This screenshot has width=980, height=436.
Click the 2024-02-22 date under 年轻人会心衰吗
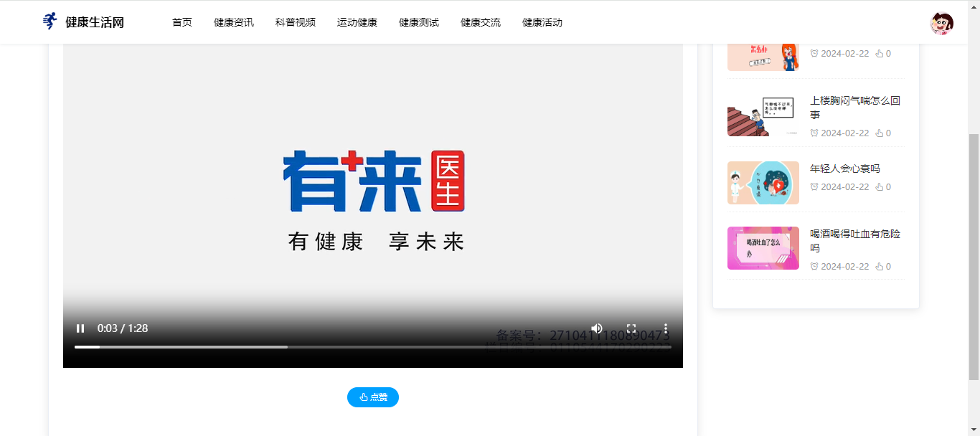click(845, 186)
